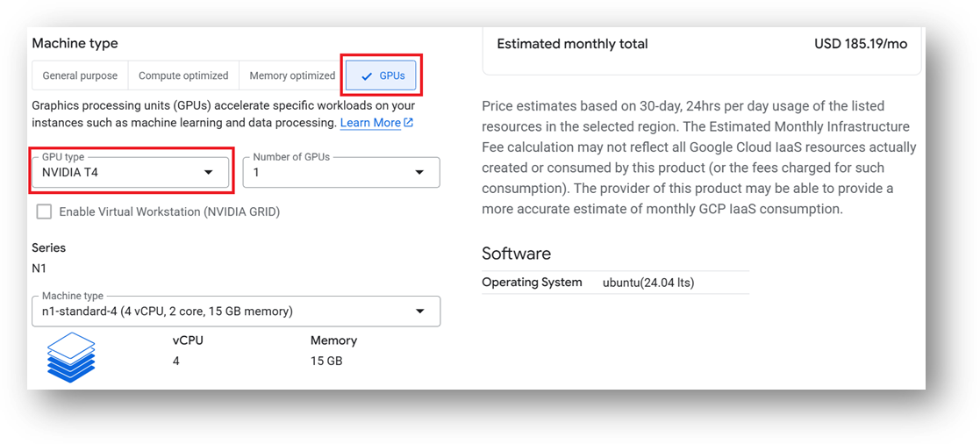Open the NVIDIA T4 GPU type dropdown
The image size is (980, 444).
point(132,172)
